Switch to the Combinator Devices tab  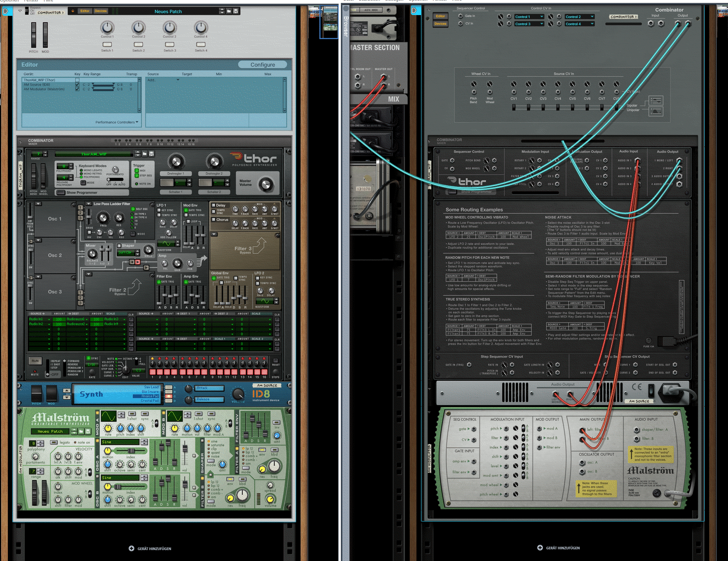(x=100, y=11)
